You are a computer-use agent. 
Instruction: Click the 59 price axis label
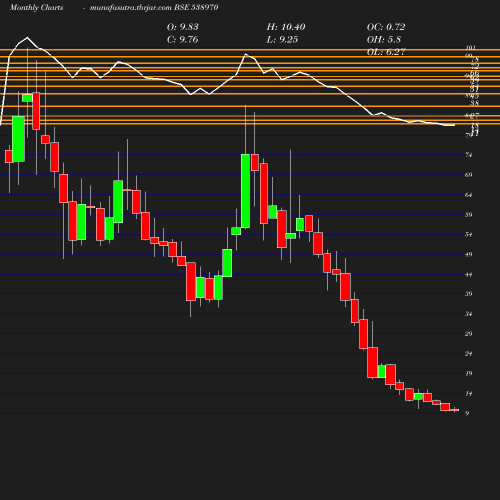click(468, 214)
